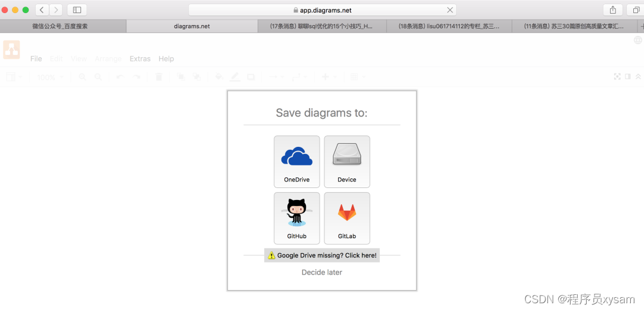The image size is (644, 311).
Task: Select Device to save diagrams locally
Action: coord(347,162)
